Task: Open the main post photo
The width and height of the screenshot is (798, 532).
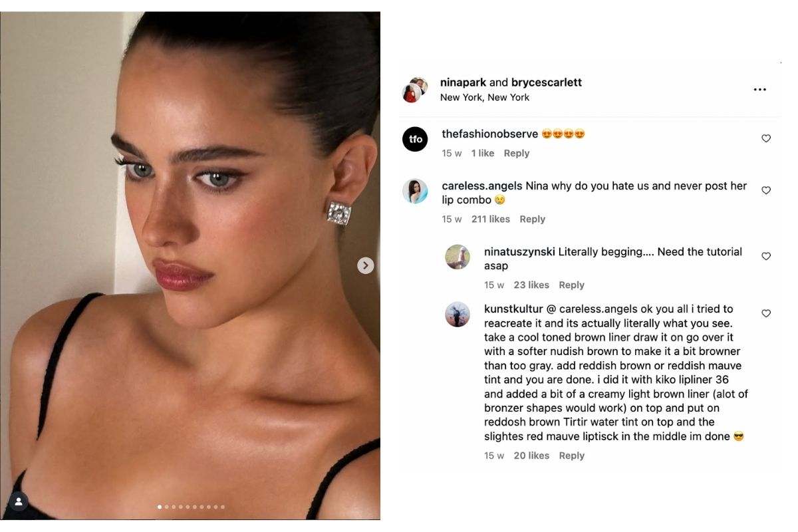Action: pyautogui.click(x=190, y=266)
